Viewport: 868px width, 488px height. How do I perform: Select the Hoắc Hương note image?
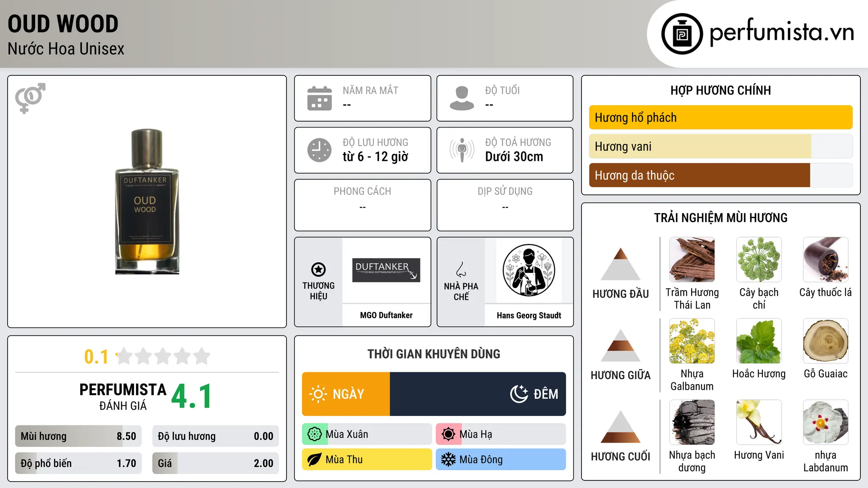tap(759, 341)
